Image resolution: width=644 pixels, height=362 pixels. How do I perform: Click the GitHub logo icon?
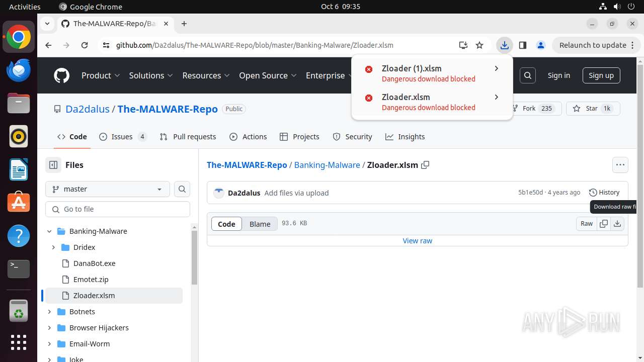[61, 75]
